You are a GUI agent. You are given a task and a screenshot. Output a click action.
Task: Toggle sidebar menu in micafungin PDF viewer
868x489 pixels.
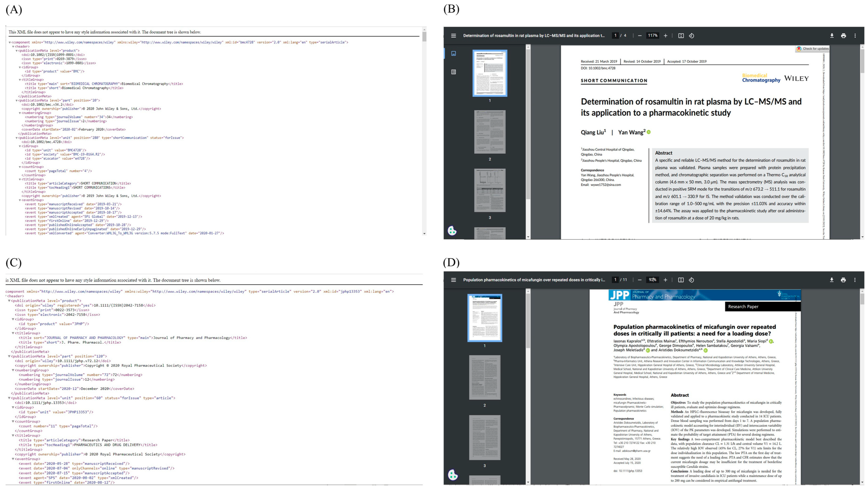(454, 280)
